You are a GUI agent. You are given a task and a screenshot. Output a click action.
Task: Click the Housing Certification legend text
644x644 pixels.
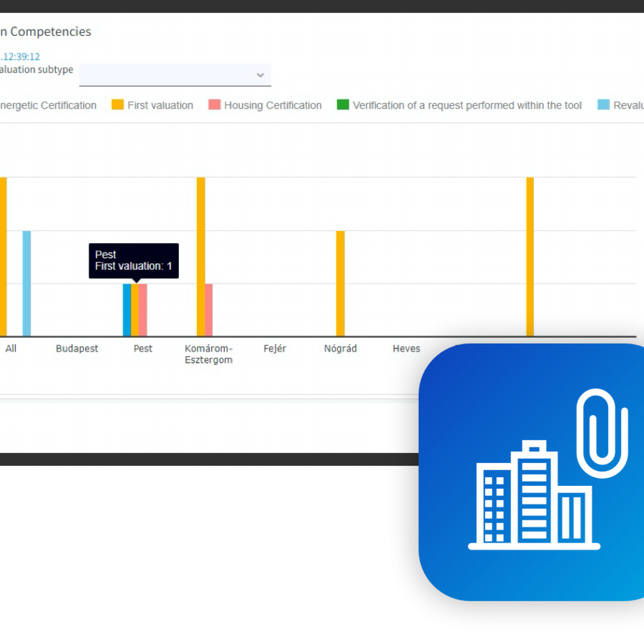(273, 105)
